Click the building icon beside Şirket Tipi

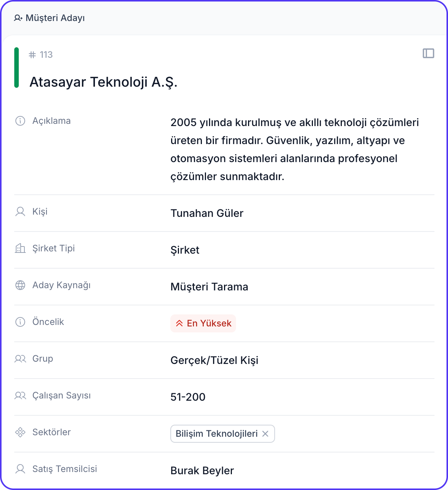point(20,248)
